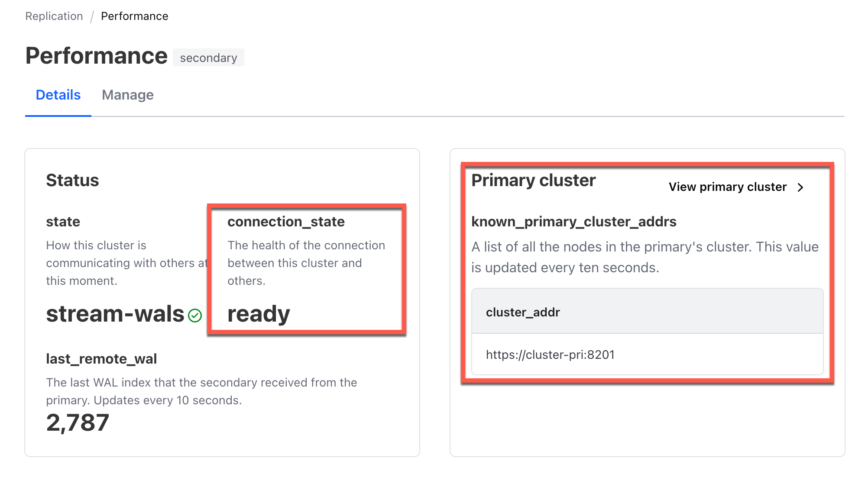Select the known_primary_cluster_addrs label
The width and height of the screenshot is (868, 477).
(573, 221)
